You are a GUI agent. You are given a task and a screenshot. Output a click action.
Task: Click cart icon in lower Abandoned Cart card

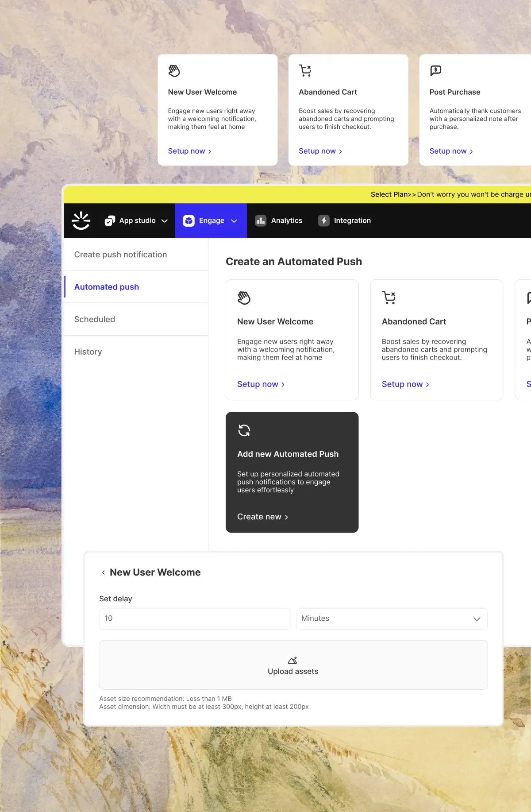389,298
